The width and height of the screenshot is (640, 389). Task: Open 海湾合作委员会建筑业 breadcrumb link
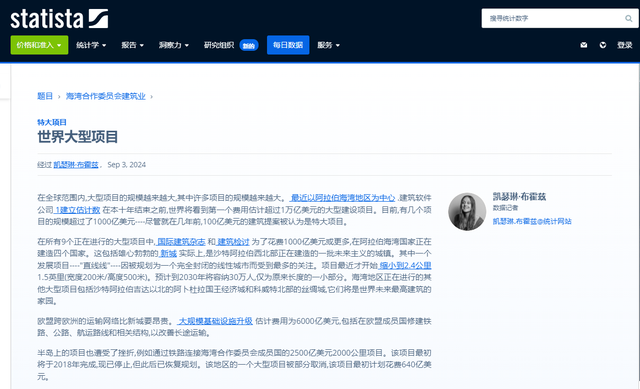coord(106,96)
